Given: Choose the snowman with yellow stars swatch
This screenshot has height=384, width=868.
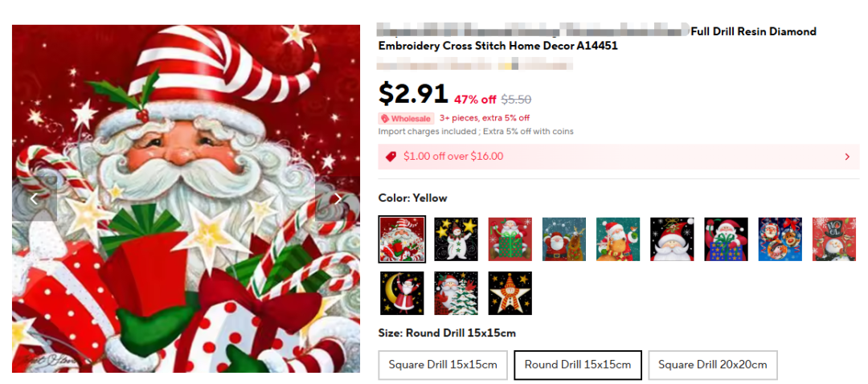Looking at the screenshot, I should [x=457, y=239].
